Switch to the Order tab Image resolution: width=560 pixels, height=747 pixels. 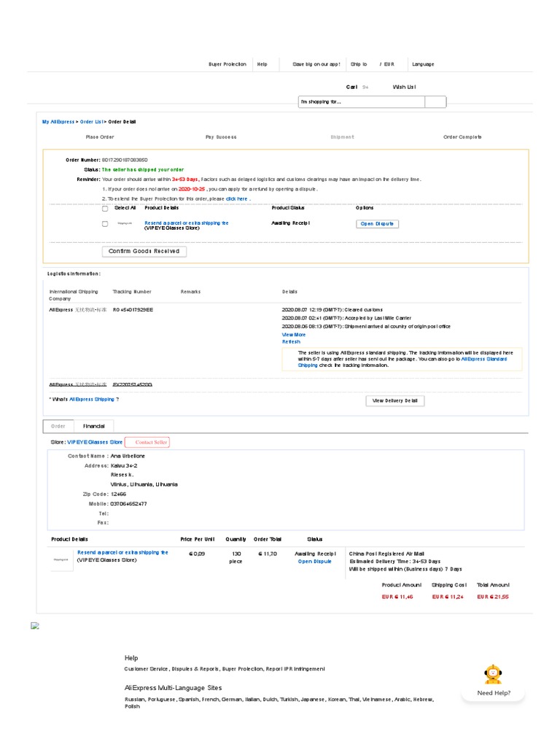(x=58, y=426)
